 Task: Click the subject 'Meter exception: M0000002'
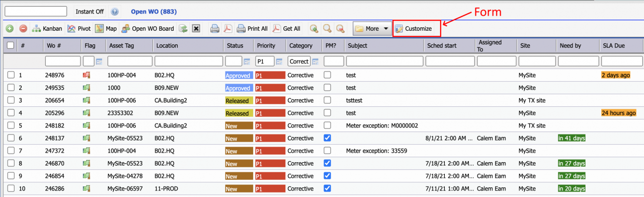(x=382, y=125)
